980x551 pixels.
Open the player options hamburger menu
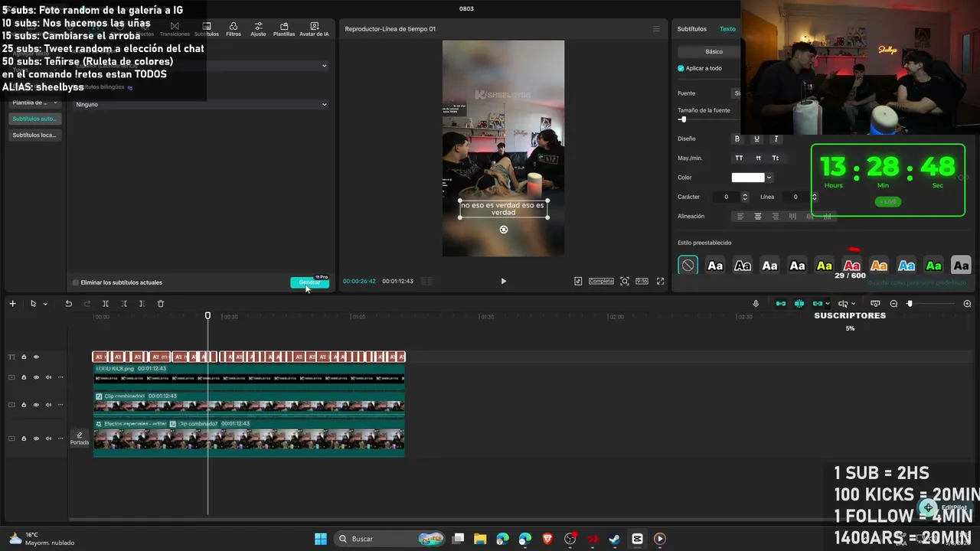point(656,29)
